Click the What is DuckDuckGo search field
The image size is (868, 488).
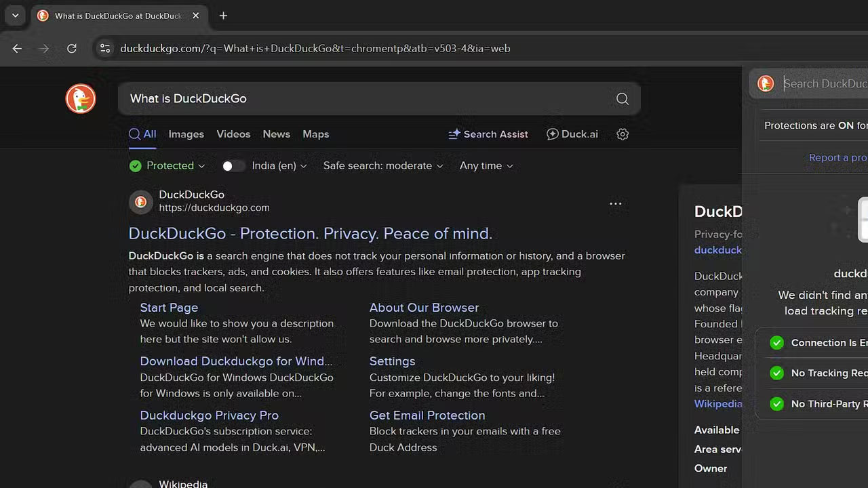tap(366, 99)
